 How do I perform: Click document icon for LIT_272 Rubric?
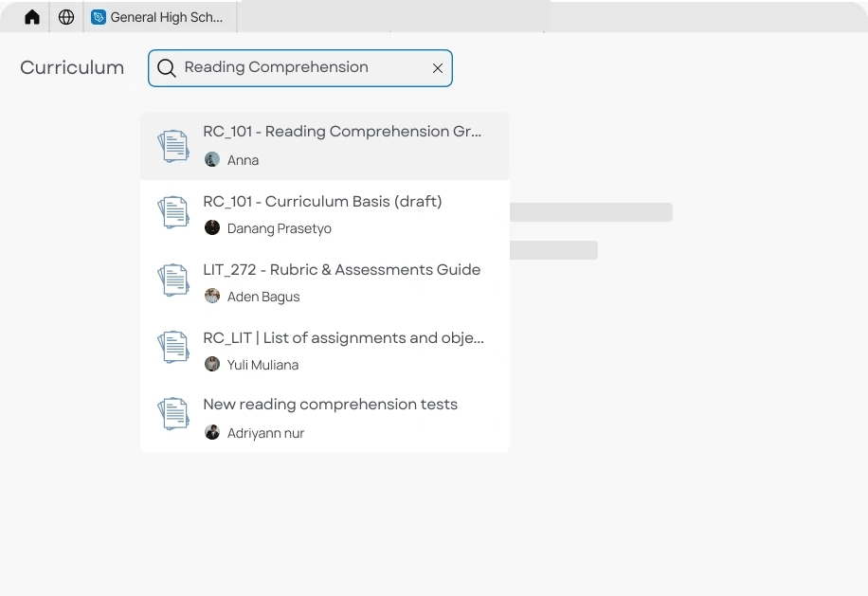click(173, 281)
